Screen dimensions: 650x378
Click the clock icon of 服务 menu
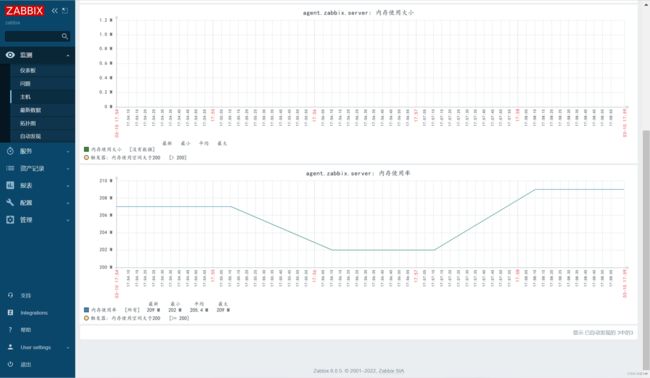10,151
